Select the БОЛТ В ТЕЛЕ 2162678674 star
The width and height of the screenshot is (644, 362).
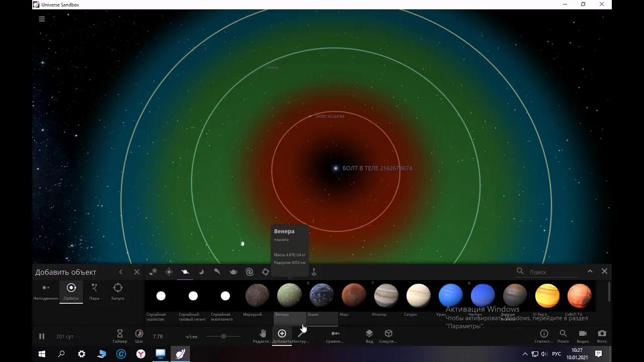(335, 168)
